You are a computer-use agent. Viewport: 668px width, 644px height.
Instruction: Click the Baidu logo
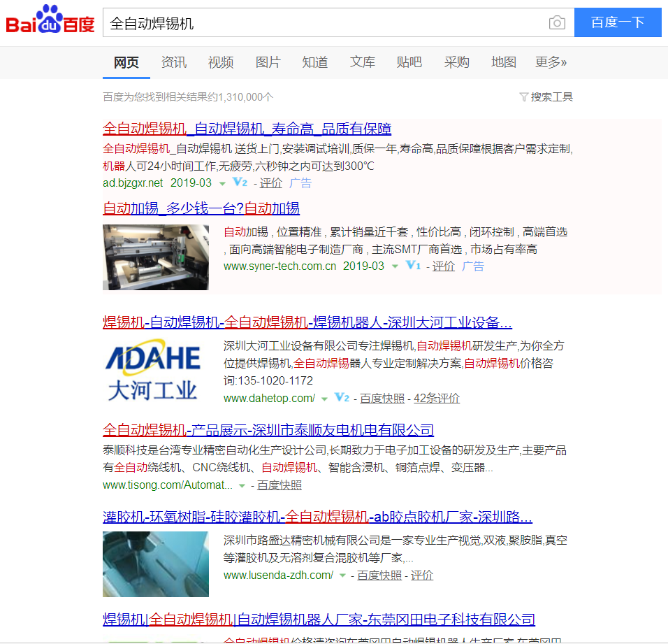click(50, 19)
